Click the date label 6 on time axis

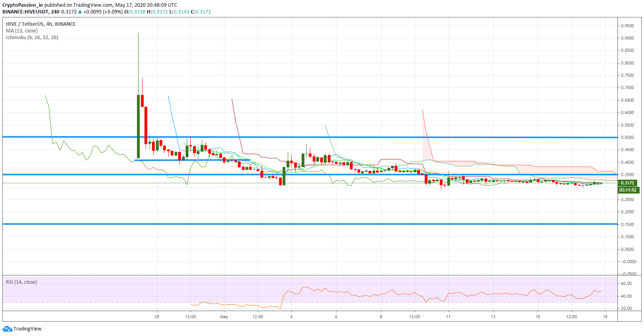coord(336,317)
